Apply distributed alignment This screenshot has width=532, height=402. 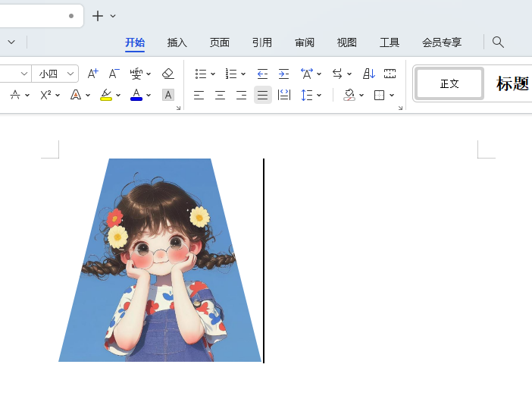click(x=284, y=95)
